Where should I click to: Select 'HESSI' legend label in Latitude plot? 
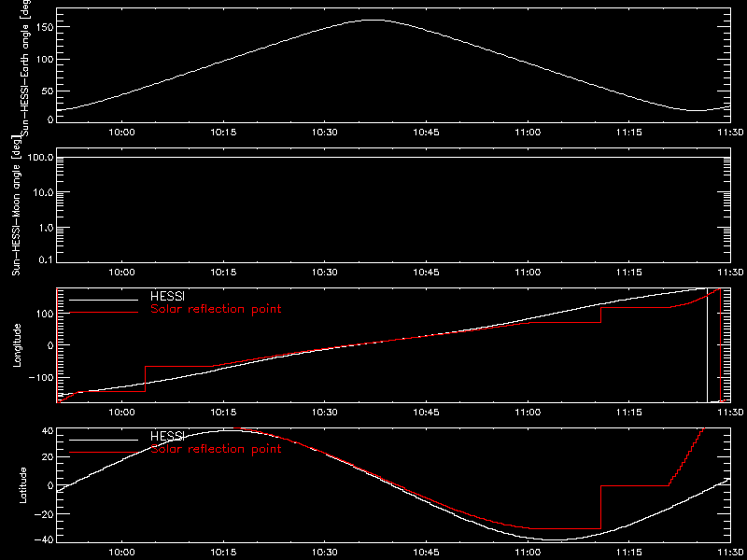point(167,436)
